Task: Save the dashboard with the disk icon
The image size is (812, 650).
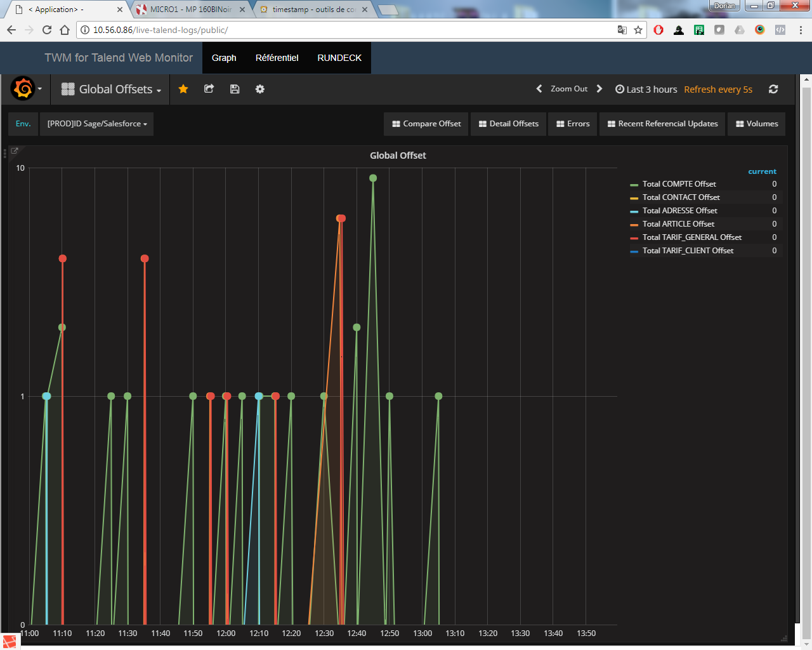Action: click(235, 89)
